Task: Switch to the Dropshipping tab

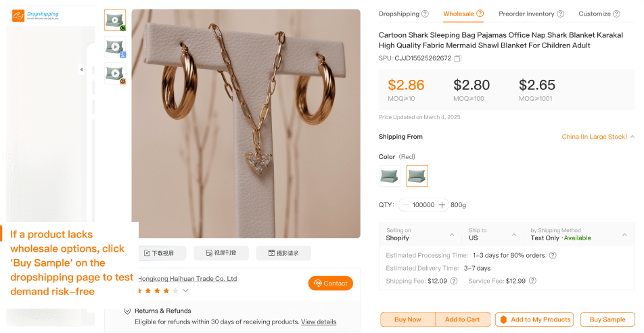Action: [x=399, y=14]
